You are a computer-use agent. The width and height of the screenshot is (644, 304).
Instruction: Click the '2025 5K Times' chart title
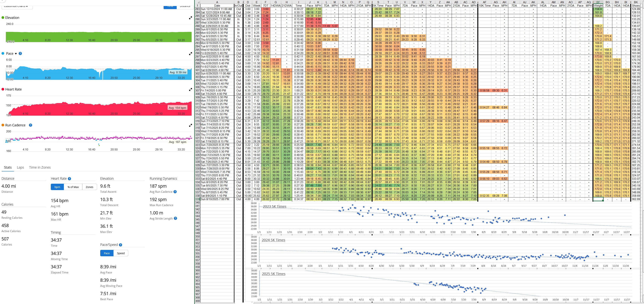tap(273, 274)
